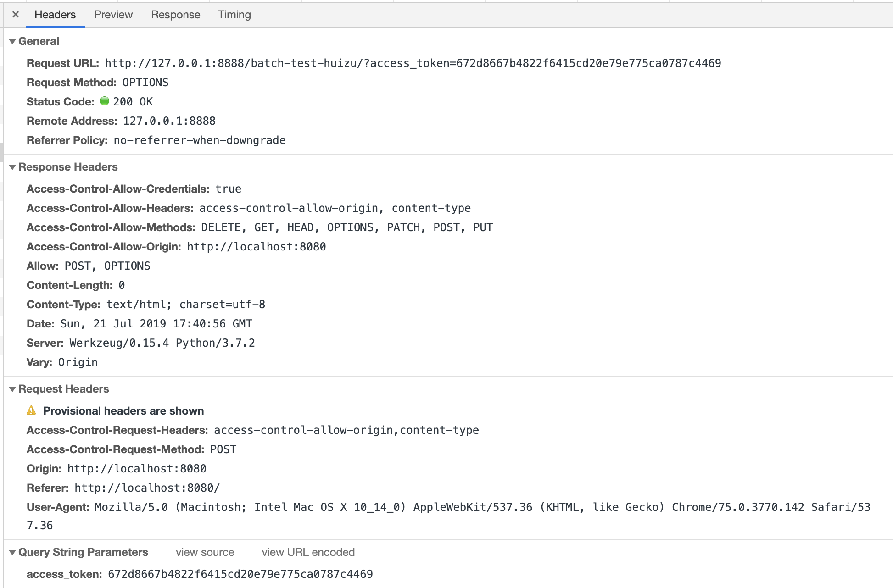Collapse the Response Headers section

(x=12, y=167)
